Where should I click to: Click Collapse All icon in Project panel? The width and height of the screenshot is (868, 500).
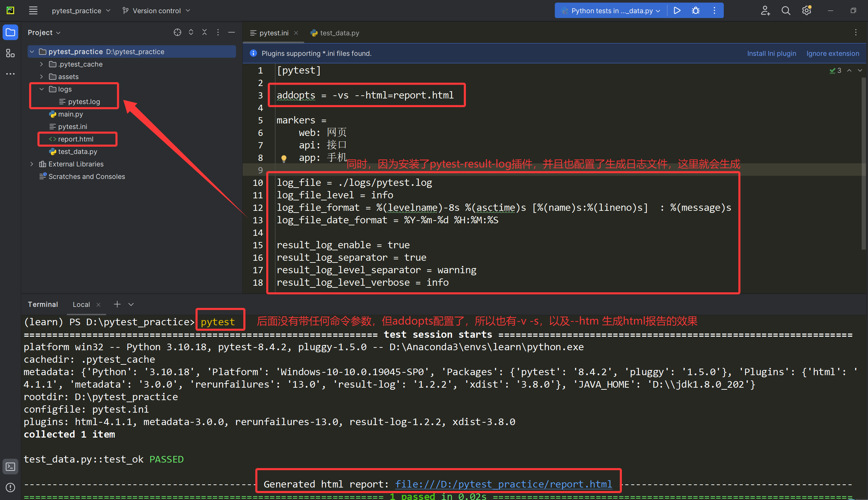click(x=205, y=32)
